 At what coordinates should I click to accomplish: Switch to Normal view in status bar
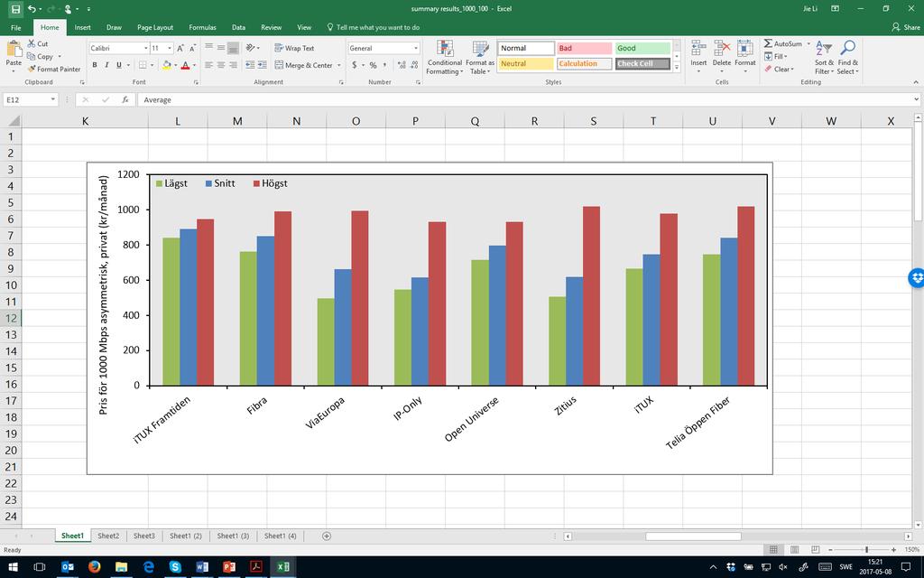point(773,550)
